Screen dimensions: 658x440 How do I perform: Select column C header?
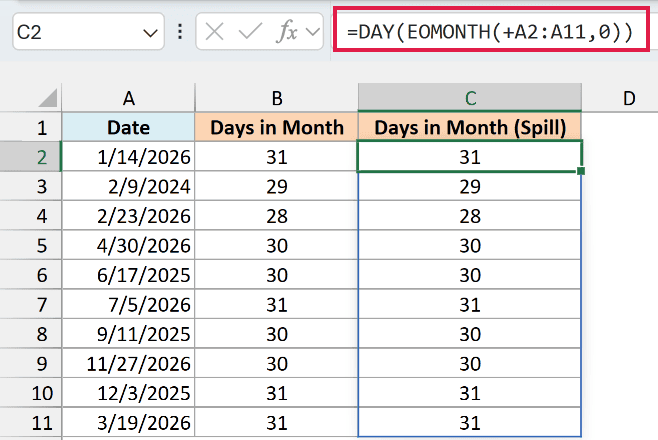click(x=470, y=98)
